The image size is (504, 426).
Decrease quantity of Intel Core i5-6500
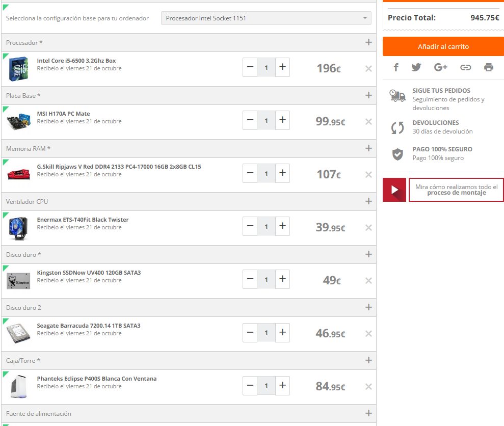tap(250, 67)
